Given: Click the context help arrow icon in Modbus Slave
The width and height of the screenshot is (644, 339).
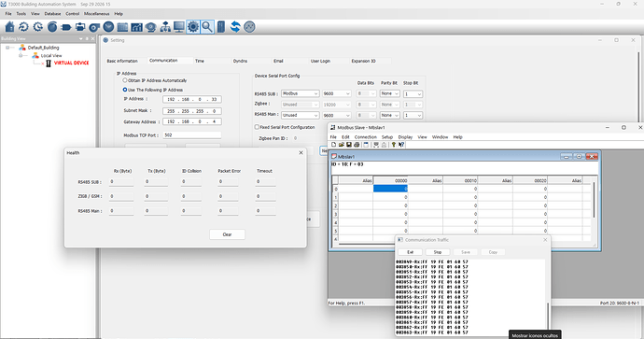Looking at the screenshot, I should click(x=401, y=145).
